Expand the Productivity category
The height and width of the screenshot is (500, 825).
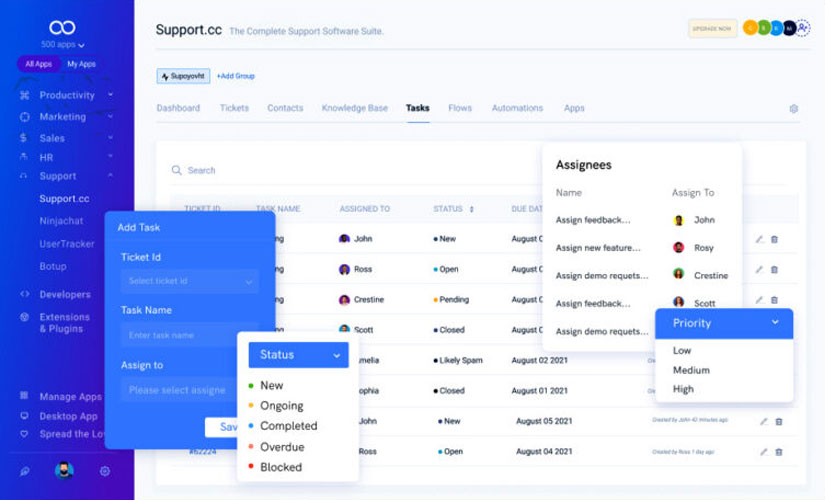pyautogui.click(x=110, y=94)
